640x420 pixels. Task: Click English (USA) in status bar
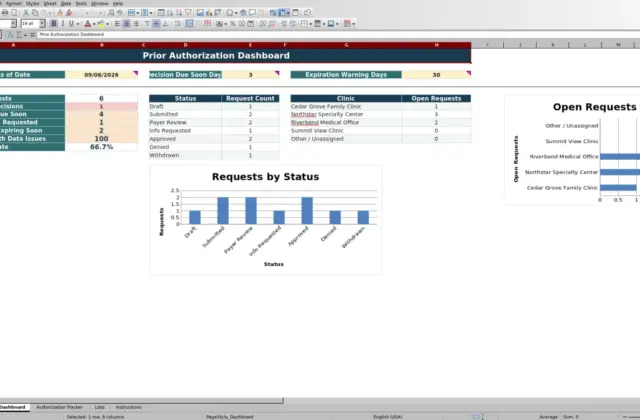pyautogui.click(x=387, y=417)
